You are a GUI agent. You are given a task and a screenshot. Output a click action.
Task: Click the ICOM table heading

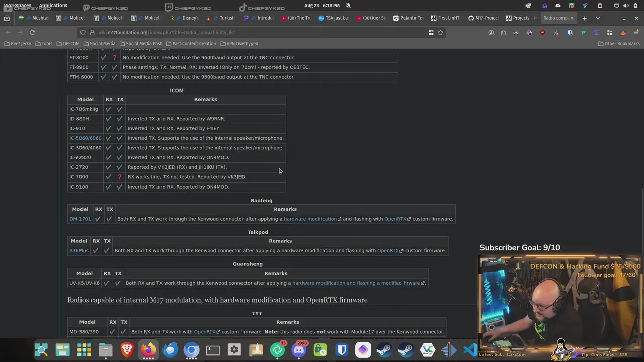pyautogui.click(x=177, y=90)
